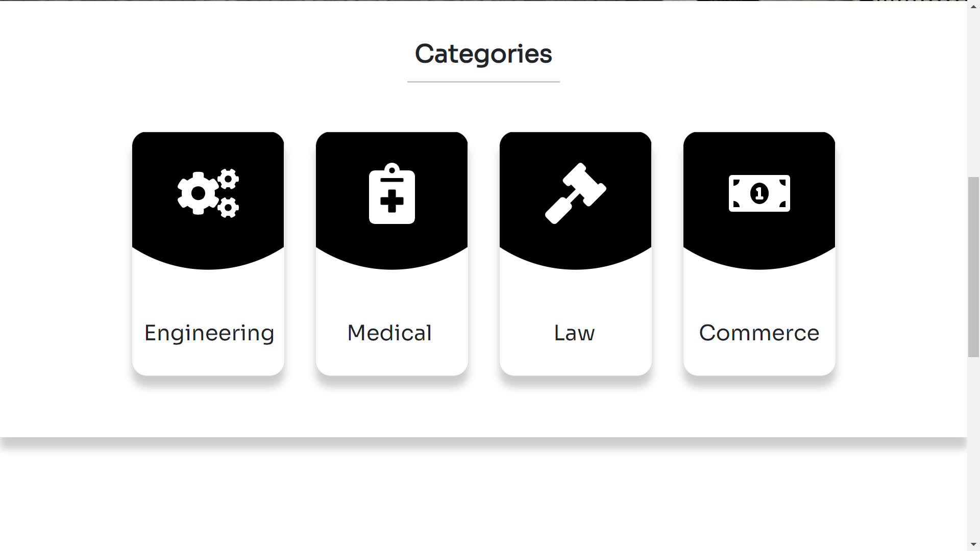This screenshot has width=980, height=551.
Task: Click the divider line under Categories
Action: click(483, 81)
